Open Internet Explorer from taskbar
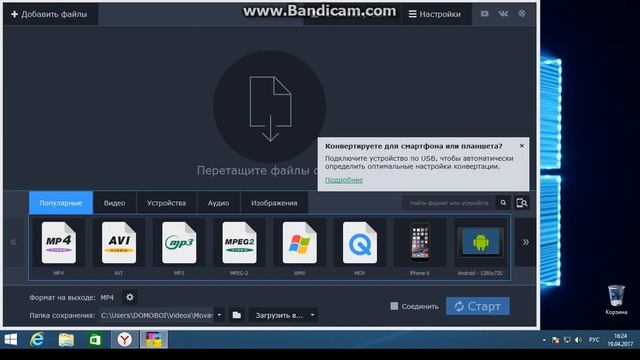640x360 pixels. point(37,339)
